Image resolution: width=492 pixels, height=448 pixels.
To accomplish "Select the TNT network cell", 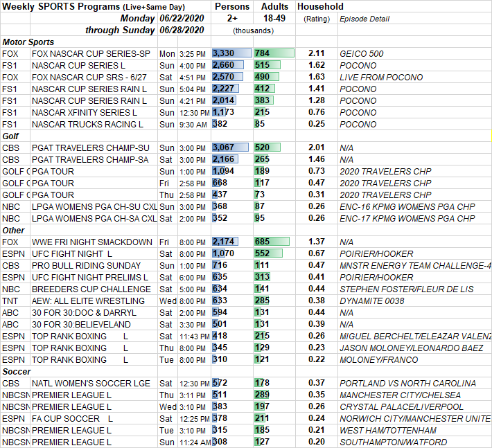I will [15, 301].
